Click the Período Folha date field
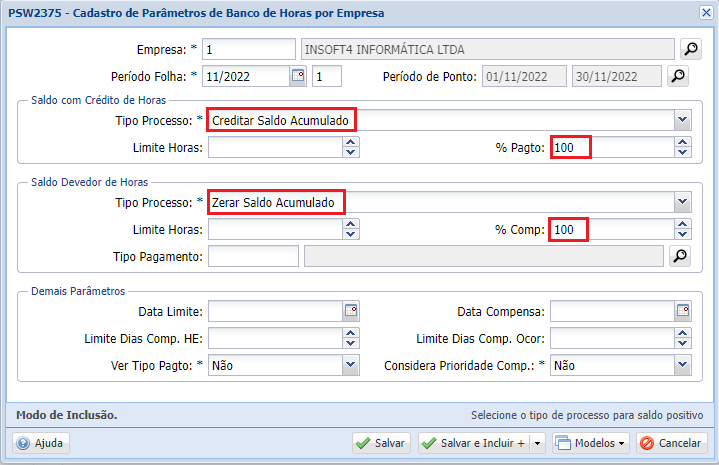 (246, 76)
